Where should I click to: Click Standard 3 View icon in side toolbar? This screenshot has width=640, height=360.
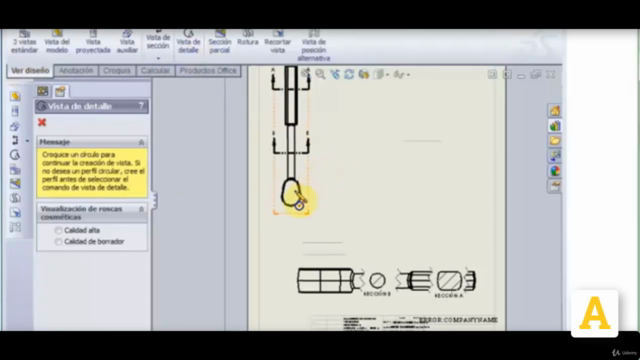(15, 169)
